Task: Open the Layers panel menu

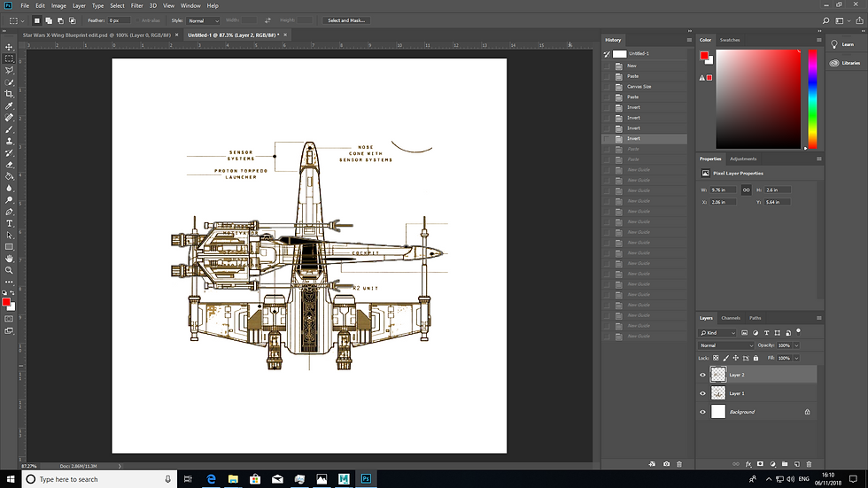Action: [818, 318]
